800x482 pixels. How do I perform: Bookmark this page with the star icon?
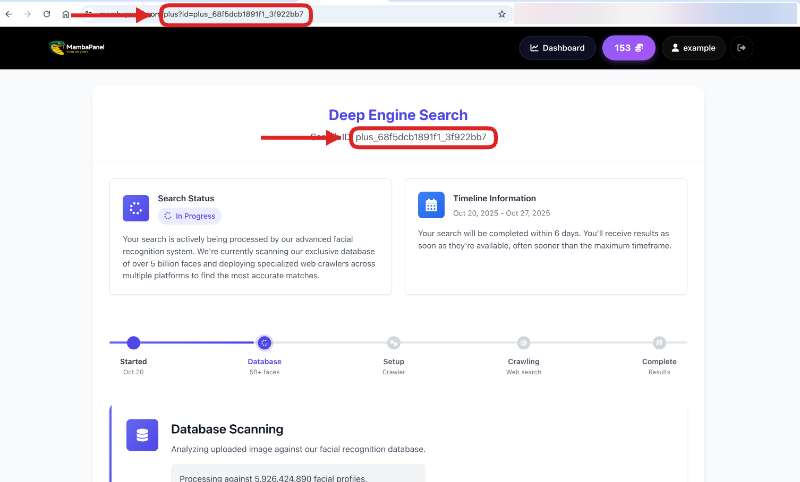(x=502, y=14)
